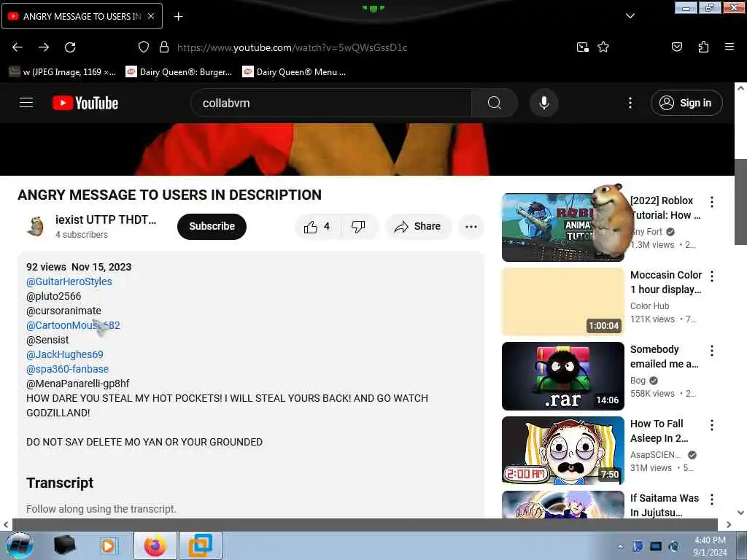Show hidden system tray icons arrow
747x560 pixels.
(x=620, y=546)
